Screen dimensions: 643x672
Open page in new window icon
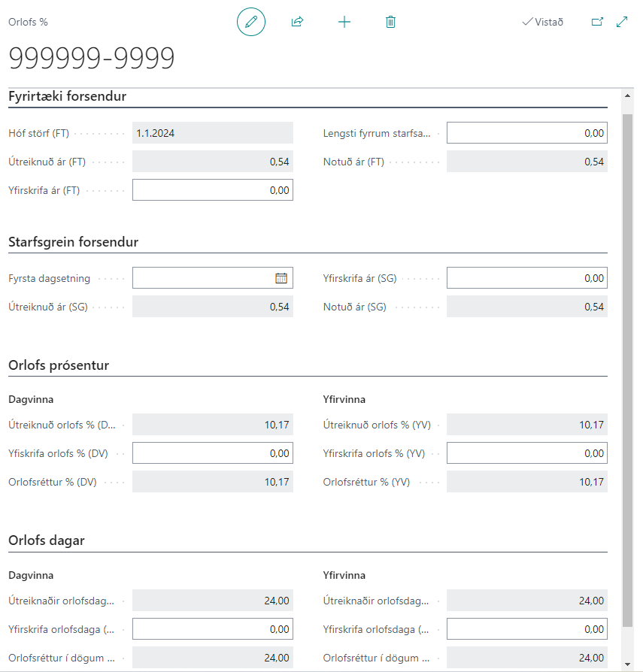[597, 22]
